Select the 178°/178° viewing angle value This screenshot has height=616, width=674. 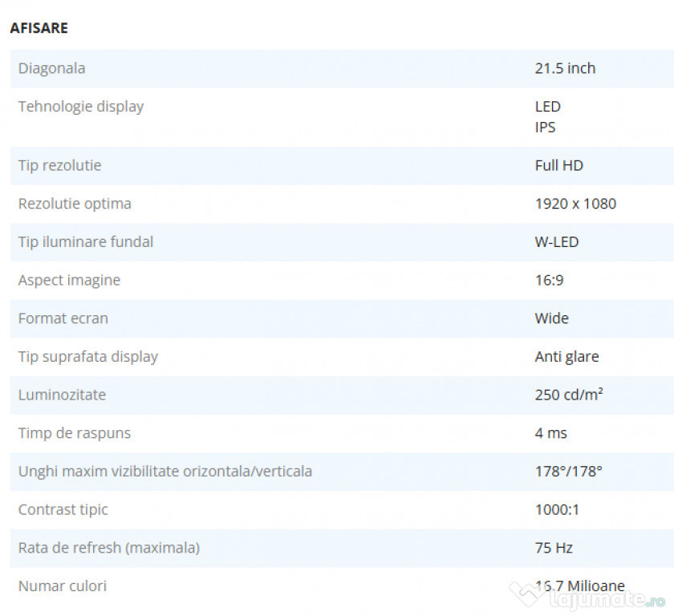click(568, 472)
